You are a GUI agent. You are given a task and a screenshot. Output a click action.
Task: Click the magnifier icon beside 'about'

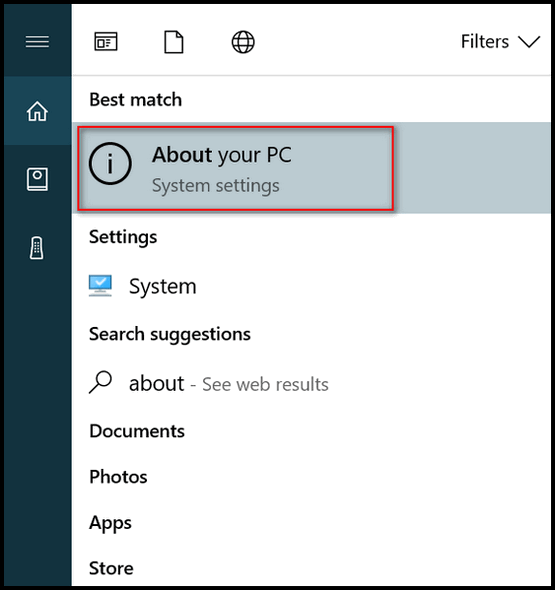pos(100,382)
